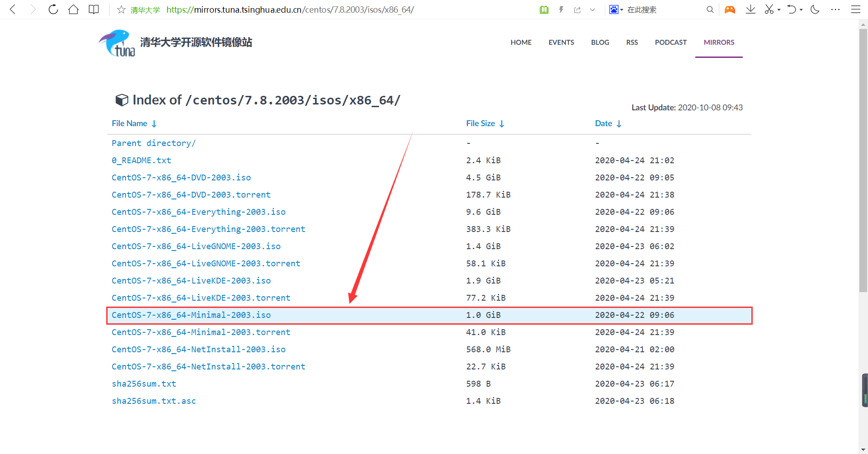Click the lightning speed-mode icon
This screenshot has width=868, height=454.
[561, 9]
